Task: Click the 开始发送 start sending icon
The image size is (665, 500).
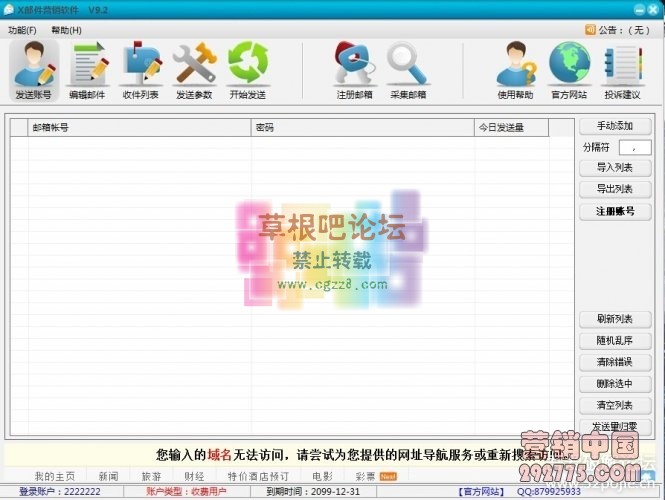Action: point(248,70)
